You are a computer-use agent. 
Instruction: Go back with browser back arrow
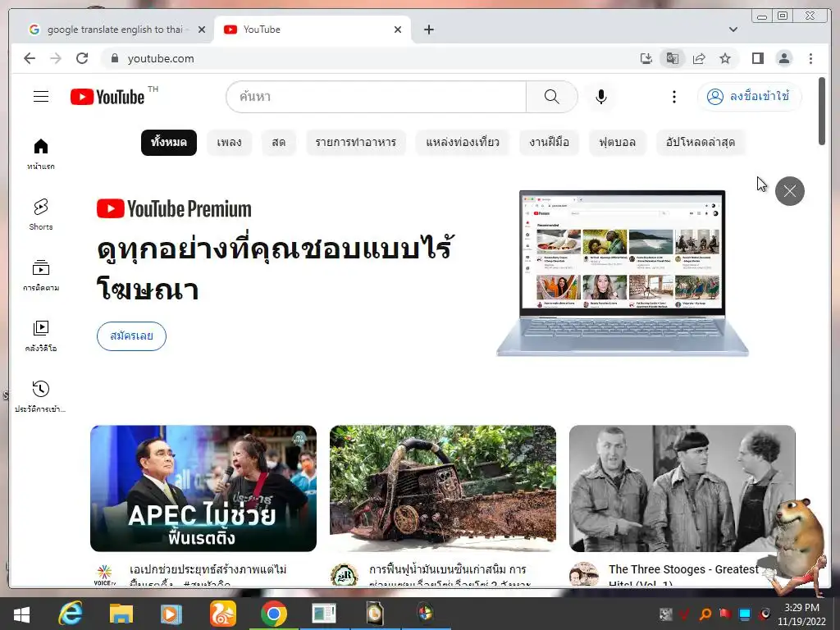pos(30,58)
